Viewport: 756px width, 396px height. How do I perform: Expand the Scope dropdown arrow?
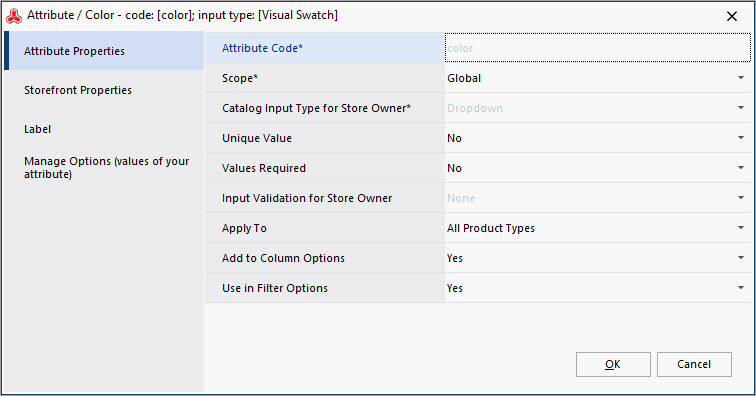pyautogui.click(x=741, y=78)
